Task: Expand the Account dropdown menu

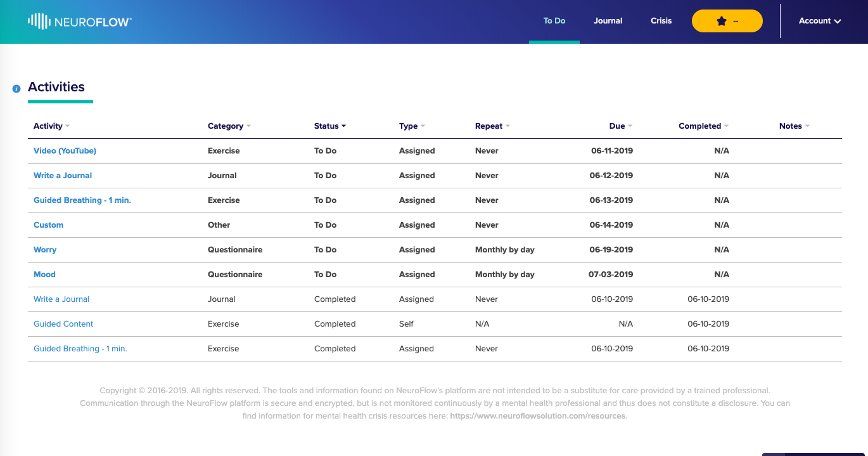Action: click(820, 21)
